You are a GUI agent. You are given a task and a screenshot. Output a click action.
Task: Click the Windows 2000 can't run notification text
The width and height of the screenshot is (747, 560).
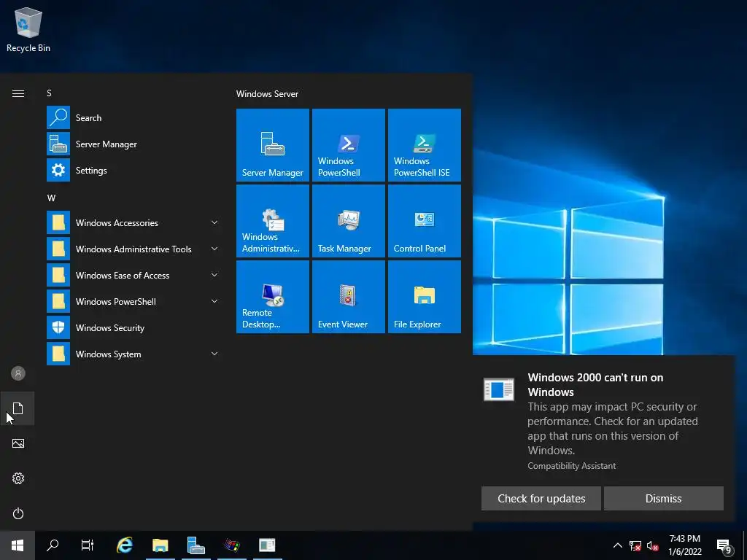coord(595,385)
